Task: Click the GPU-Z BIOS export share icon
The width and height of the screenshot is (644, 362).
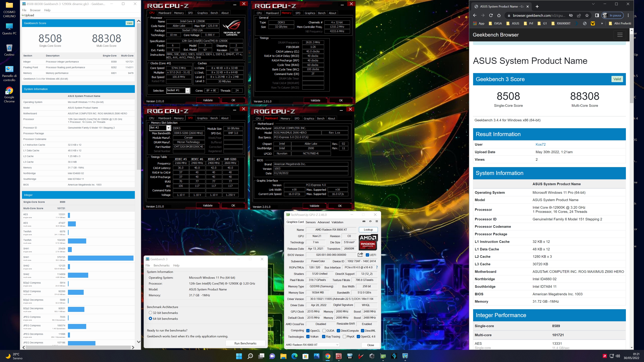Action: (360, 255)
